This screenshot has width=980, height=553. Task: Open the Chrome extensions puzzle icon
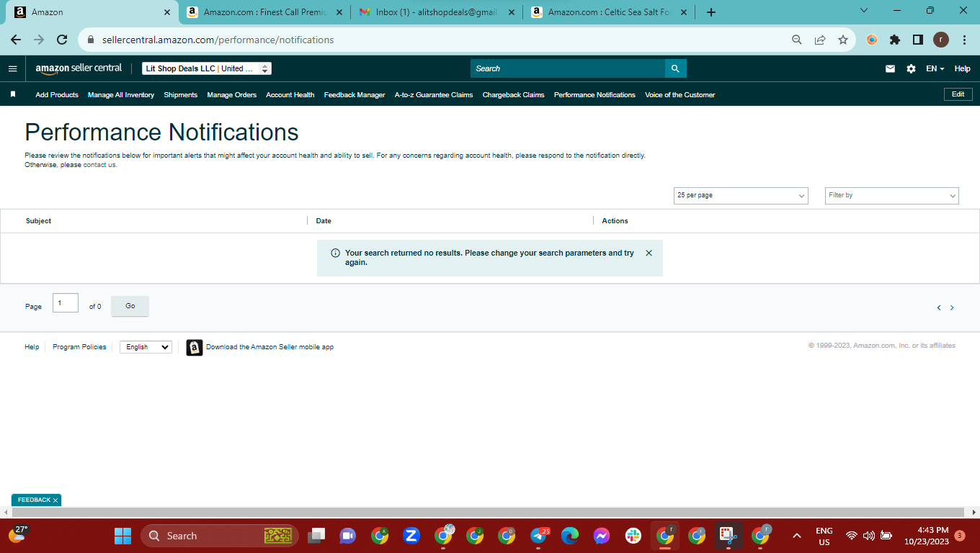click(895, 40)
